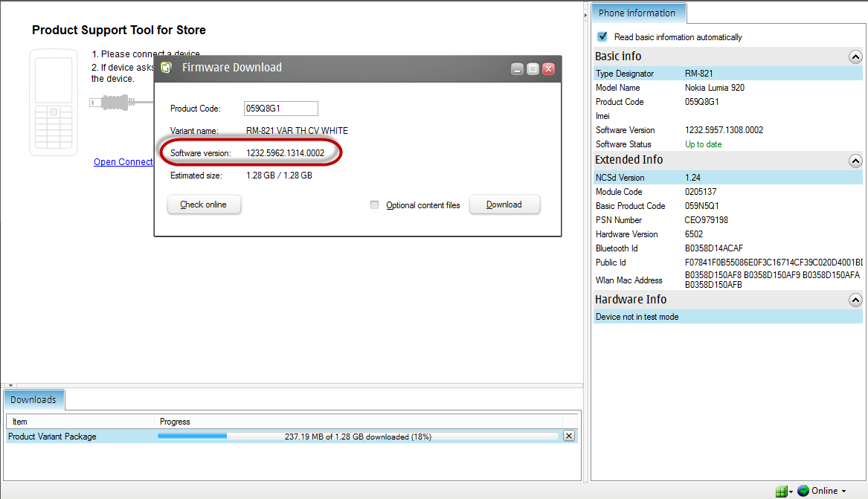This screenshot has width=868, height=499.
Task: Select the Phone information tab
Action: (x=639, y=13)
